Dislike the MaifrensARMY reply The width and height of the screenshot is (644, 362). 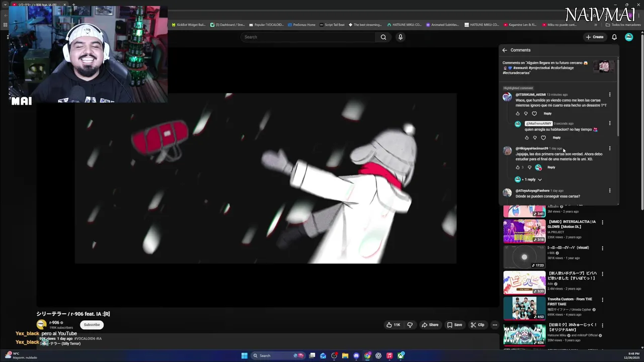click(x=535, y=138)
